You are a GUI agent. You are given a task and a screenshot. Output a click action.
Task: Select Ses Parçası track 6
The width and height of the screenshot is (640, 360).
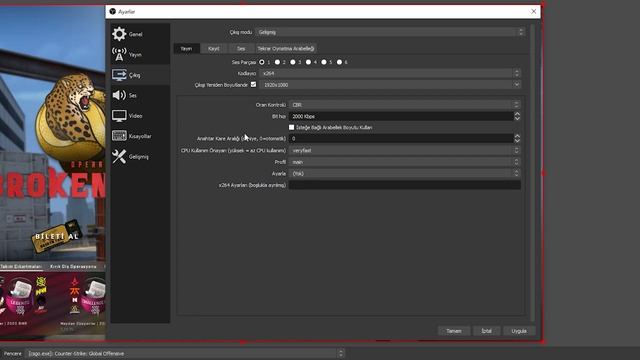coord(339,62)
